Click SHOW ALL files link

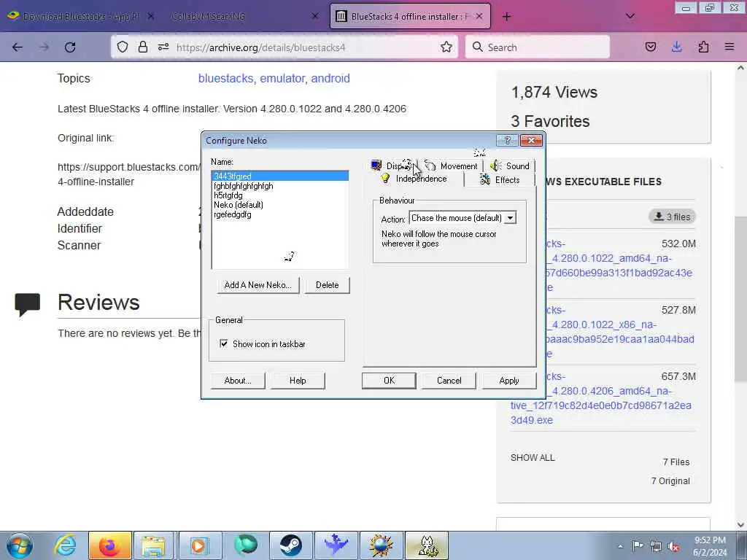(533, 458)
